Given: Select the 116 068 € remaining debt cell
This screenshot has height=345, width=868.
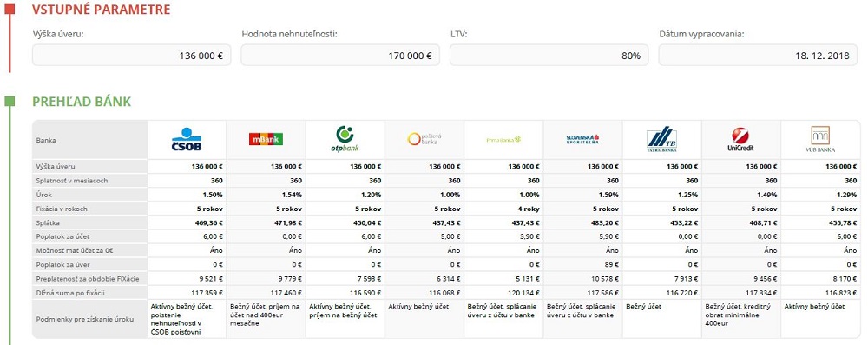Looking at the screenshot, I should pyautogui.click(x=424, y=293).
